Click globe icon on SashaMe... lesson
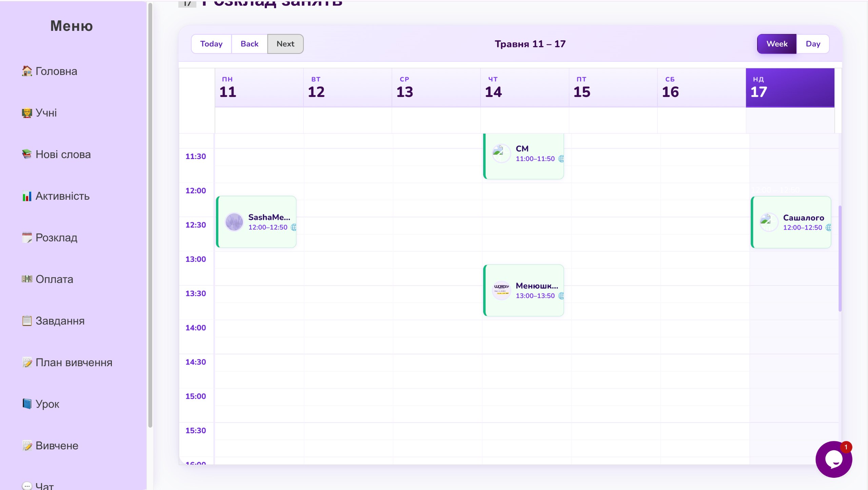 click(294, 227)
